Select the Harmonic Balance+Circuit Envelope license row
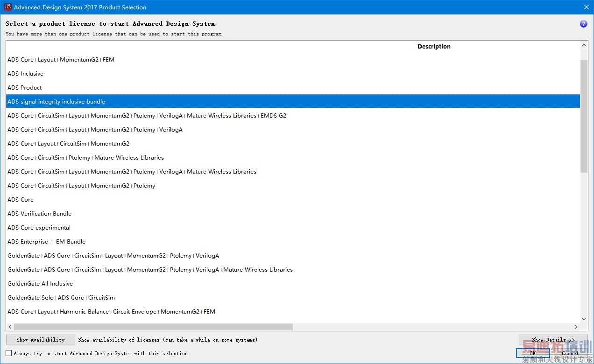Viewport: 594px width, 364px height. coord(293,311)
